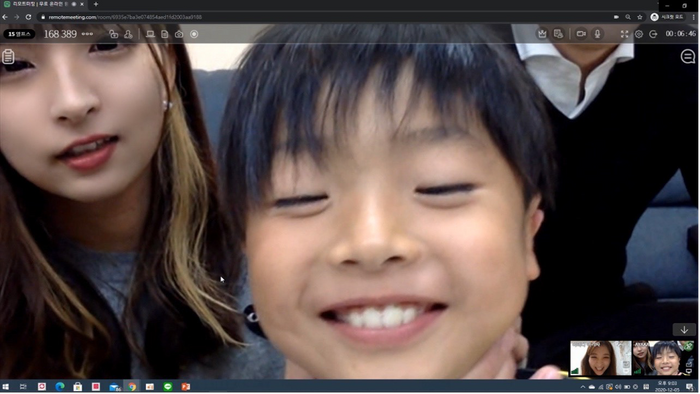Viewport: 700px width, 394px height.
Task: Toggle fullscreen mode with the expand arrows
Action: coord(625,34)
